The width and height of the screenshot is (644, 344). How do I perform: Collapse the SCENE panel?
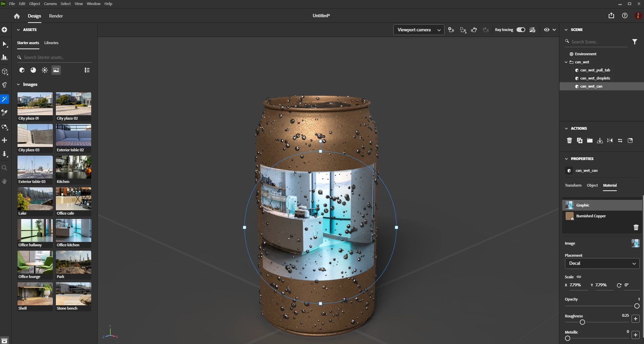pyautogui.click(x=566, y=30)
